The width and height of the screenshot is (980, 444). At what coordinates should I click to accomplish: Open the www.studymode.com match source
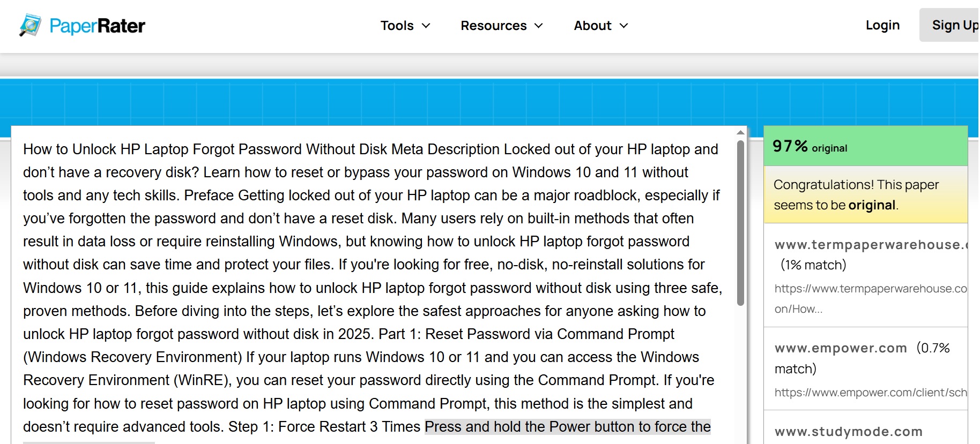coord(848,431)
